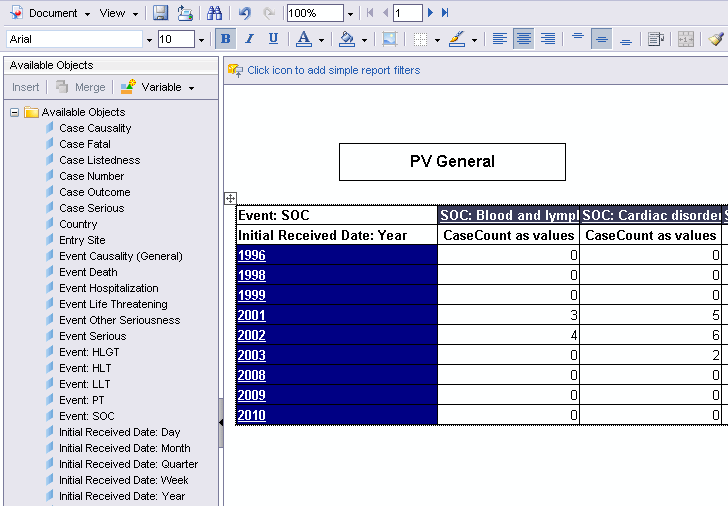Click the add report filter icon
The height and width of the screenshot is (506, 728).
[x=235, y=70]
